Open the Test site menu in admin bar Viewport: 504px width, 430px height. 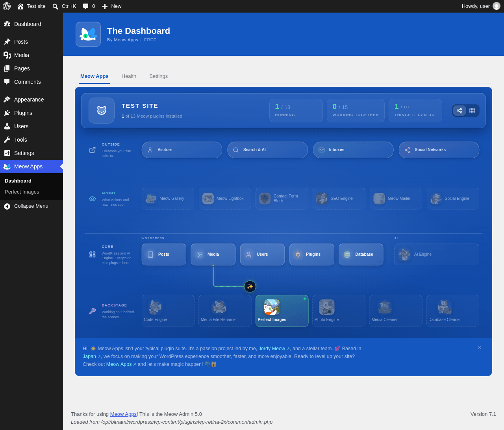pos(31,6)
